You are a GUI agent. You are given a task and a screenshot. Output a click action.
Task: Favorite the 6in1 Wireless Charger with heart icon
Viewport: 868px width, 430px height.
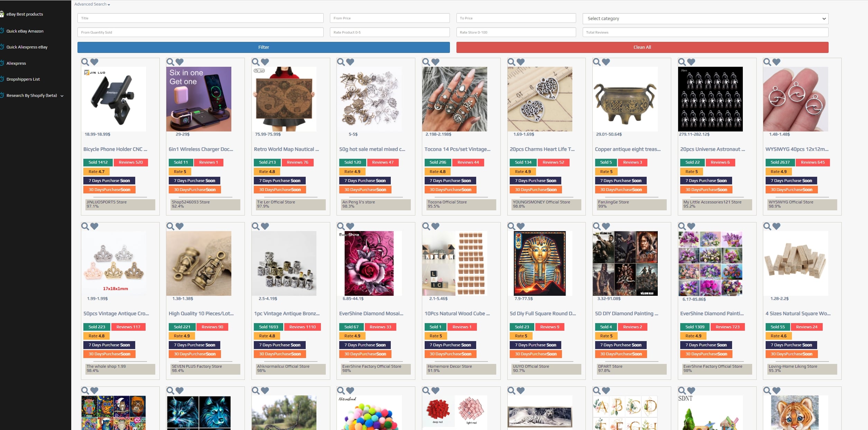[179, 62]
